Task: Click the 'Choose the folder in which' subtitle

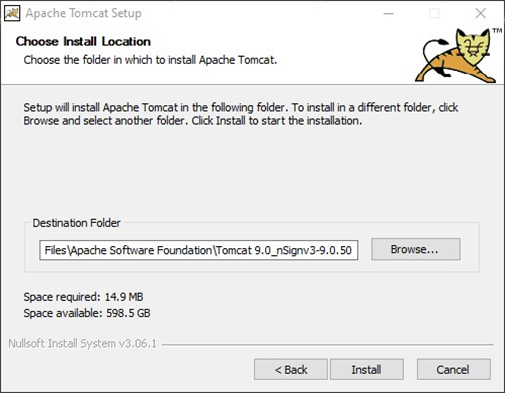Action: [x=150, y=60]
